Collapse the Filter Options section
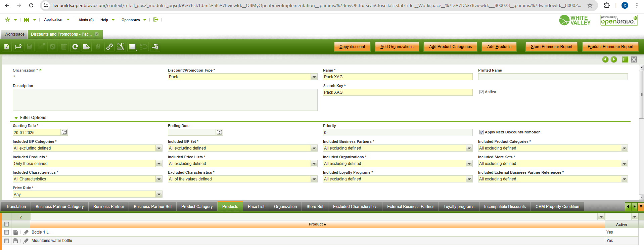This screenshot has height=250, width=644. 16,118
